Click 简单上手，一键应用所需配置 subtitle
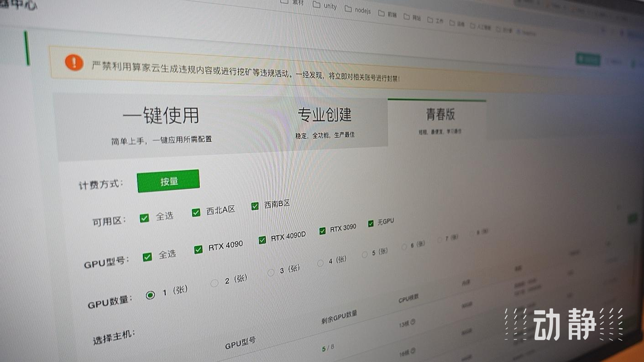This screenshot has width=644, height=362. pos(162,140)
